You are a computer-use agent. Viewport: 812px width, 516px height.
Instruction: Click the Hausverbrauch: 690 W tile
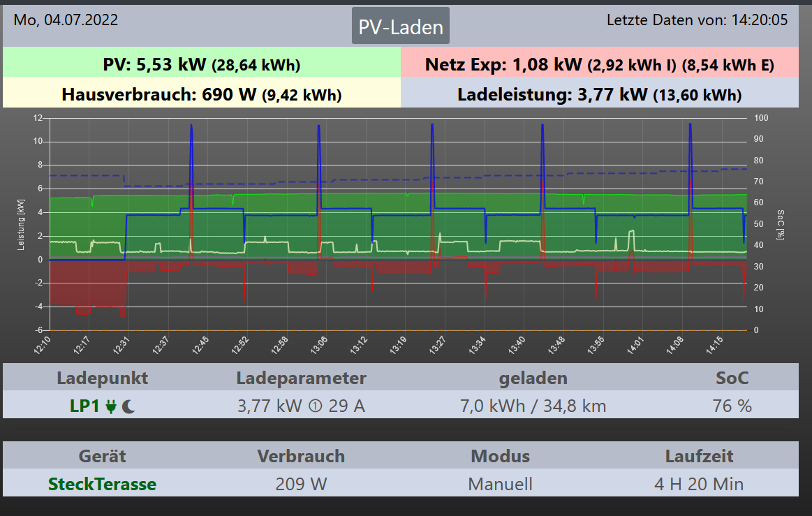(x=202, y=93)
